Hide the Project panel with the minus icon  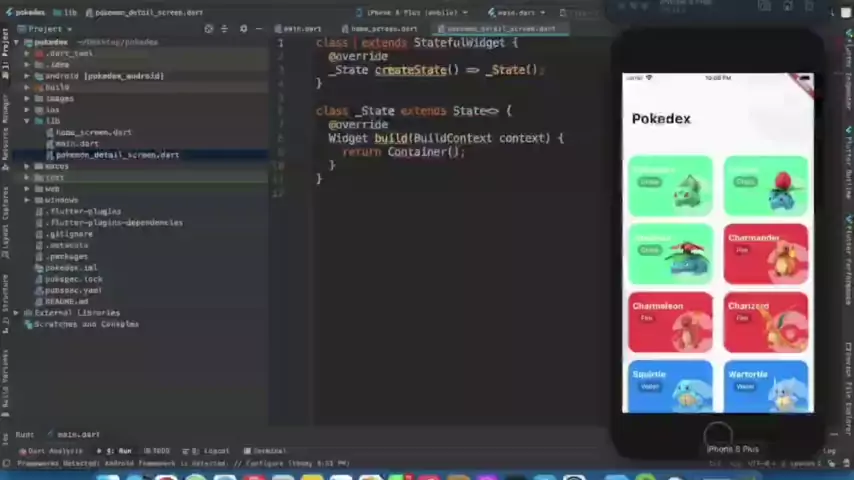pos(259,29)
